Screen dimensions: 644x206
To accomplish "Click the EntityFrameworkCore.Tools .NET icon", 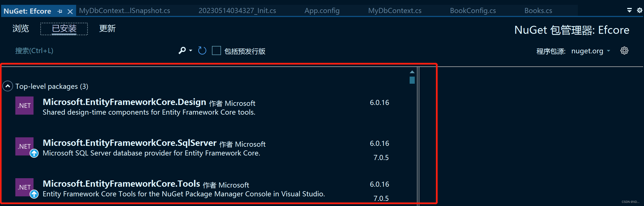I will point(24,187).
